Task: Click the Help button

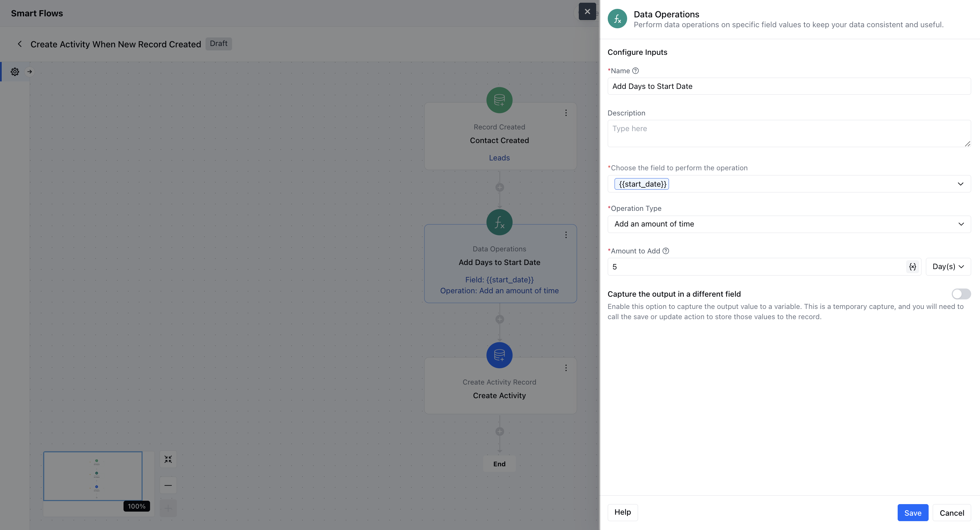Action: tap(622, 512)
